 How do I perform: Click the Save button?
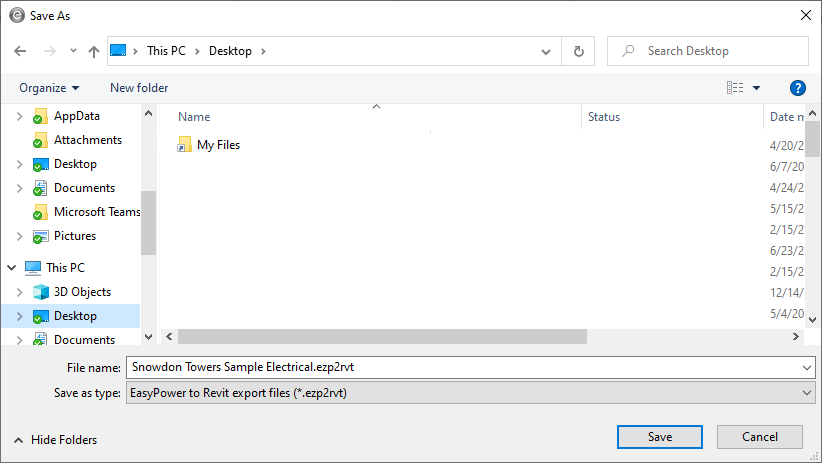coord(659,437)
